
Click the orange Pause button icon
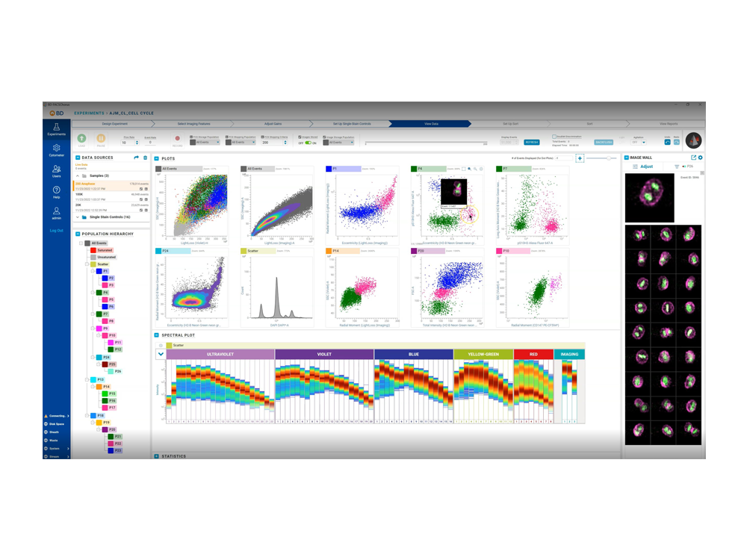point(101,138)
